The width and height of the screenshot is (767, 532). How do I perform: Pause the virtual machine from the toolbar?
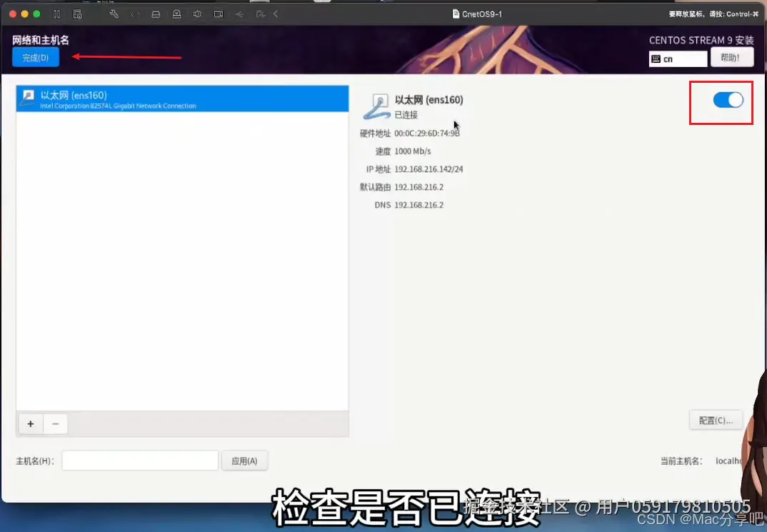pyautogui.click(x=57, y=14)
